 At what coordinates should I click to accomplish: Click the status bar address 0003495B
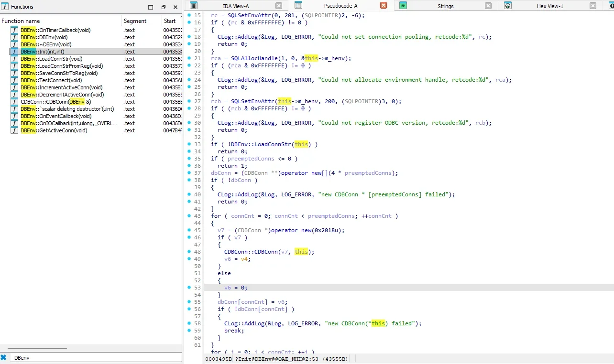[x=219, y=359]
